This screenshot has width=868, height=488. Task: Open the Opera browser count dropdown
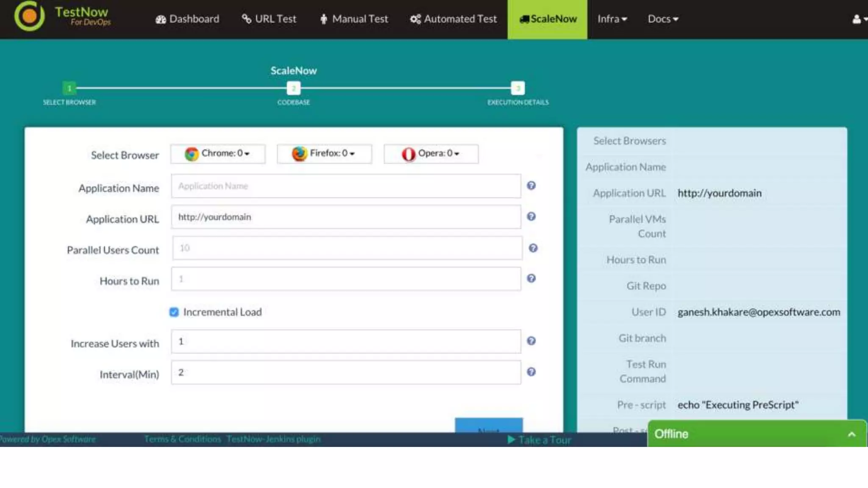(431, 153)
